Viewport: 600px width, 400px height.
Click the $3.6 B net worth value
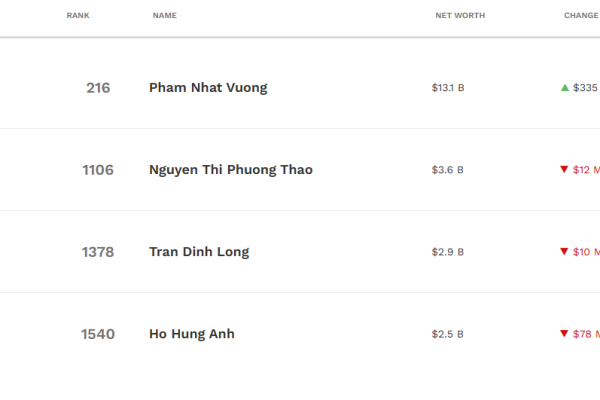click(x=448, y=170)
